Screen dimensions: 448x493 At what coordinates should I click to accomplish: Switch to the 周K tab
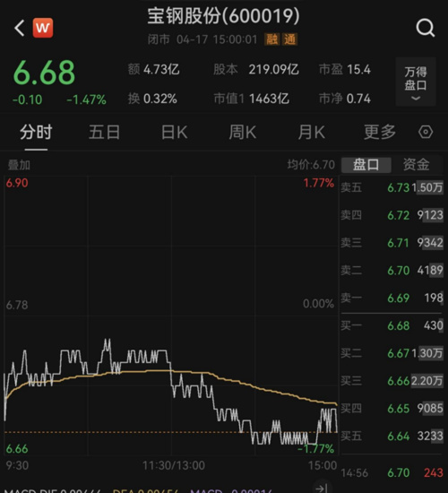pos(243,132)
